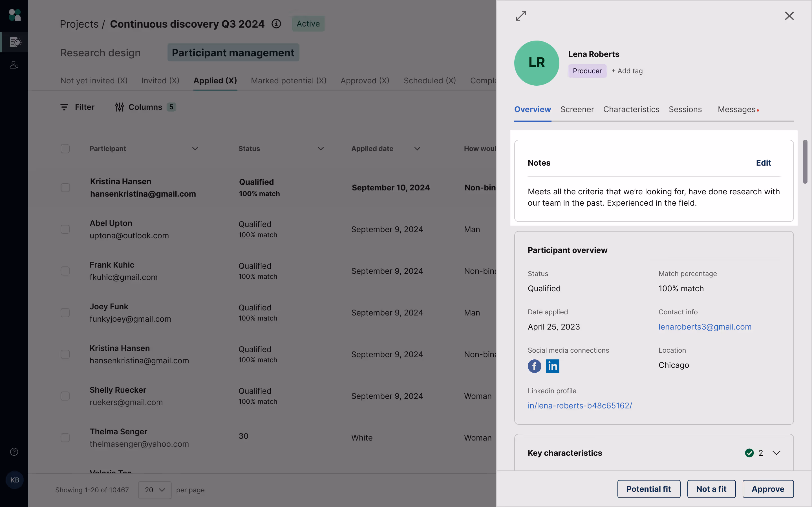The width and height of the screenshot is (812, 507).
Task: Toggle the select-all participants checkbox
Action: 65,148
